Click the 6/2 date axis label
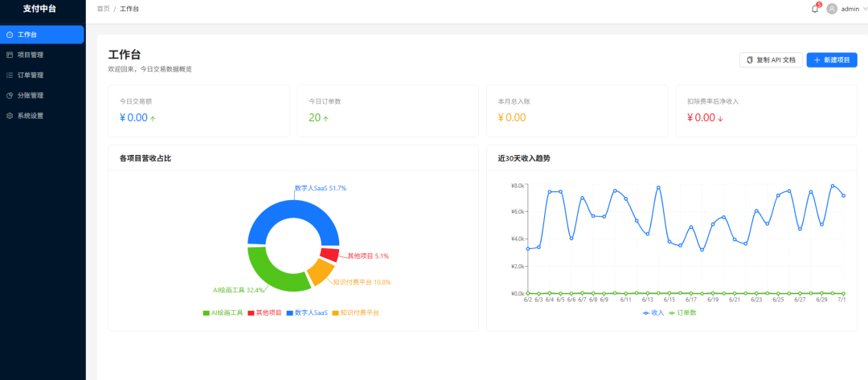This screenshot has height=380, width=868. pyautogui.click(x=527, y=300)
